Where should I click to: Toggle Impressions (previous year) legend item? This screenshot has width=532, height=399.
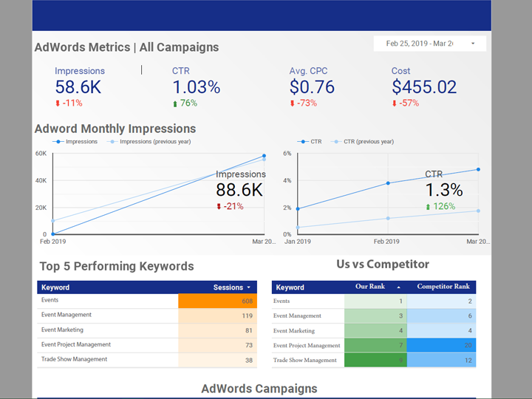(149, 141)
